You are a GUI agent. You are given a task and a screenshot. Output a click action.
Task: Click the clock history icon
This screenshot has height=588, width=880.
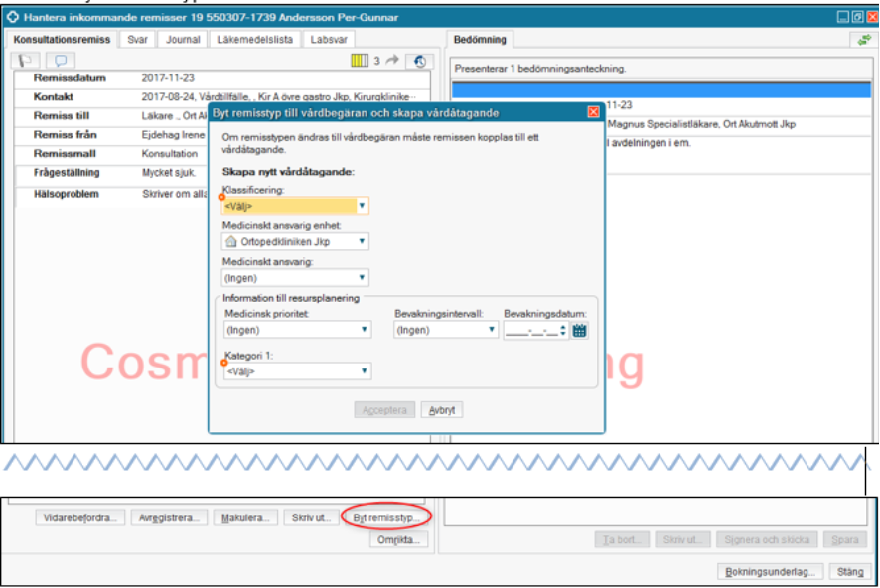click(421, 61)
